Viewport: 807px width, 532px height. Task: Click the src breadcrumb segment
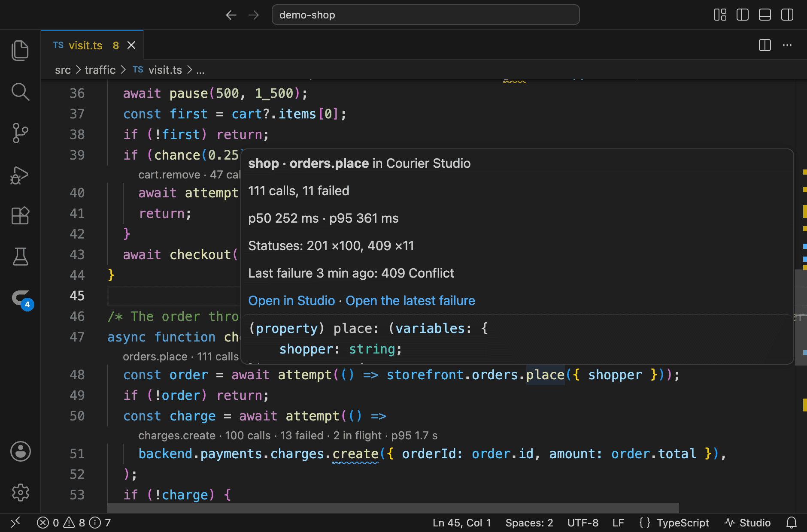point(63,70)
